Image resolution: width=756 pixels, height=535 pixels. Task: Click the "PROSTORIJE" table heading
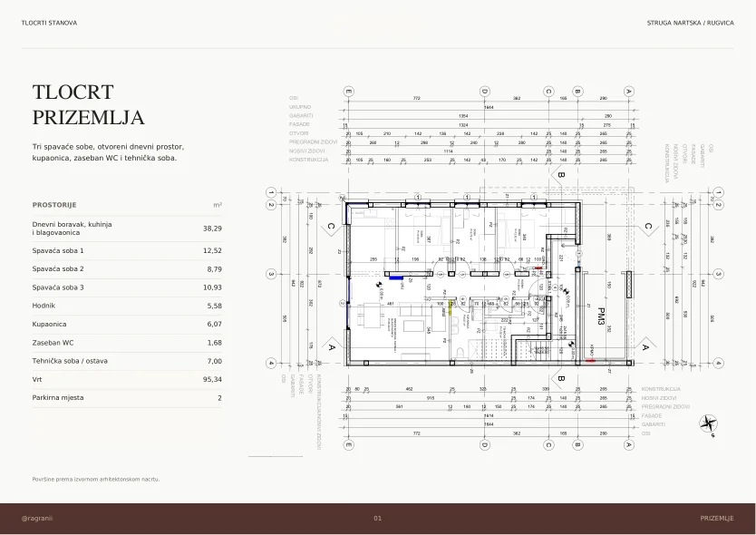tap(54, 205)
